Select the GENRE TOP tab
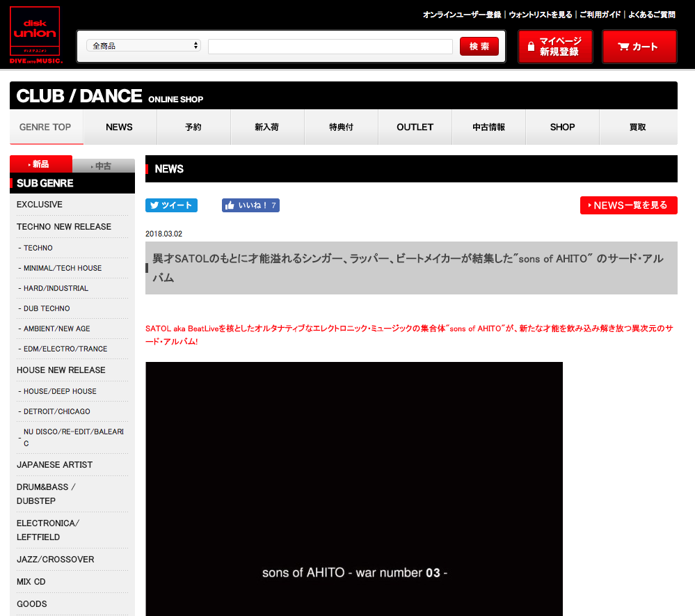The image size is (695, 616). pos(45,127)
